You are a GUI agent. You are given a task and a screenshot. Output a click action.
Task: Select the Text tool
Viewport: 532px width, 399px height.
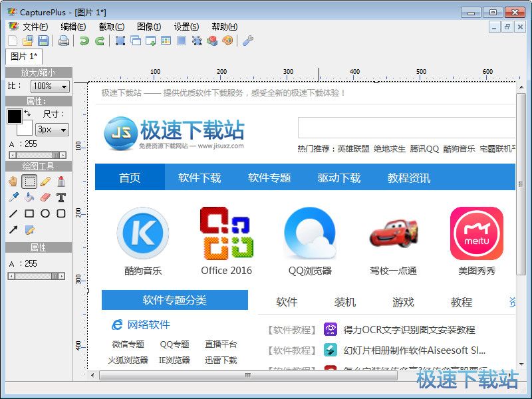click(61, 198)
